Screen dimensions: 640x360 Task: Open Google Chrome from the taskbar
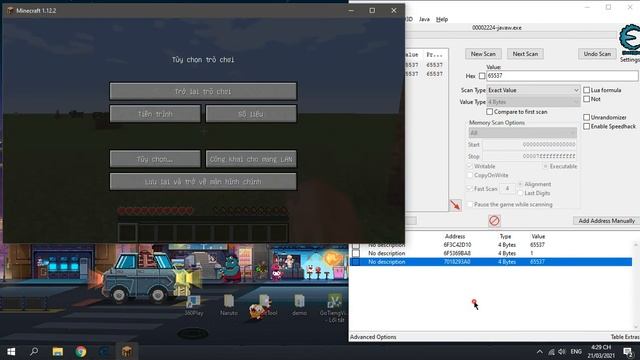81,351
